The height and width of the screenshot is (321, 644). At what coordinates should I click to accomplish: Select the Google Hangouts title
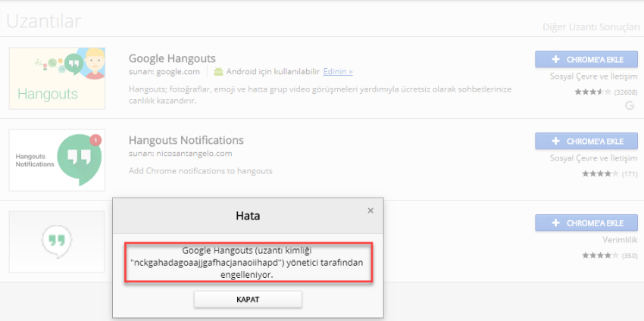click(x=172, y=58)
